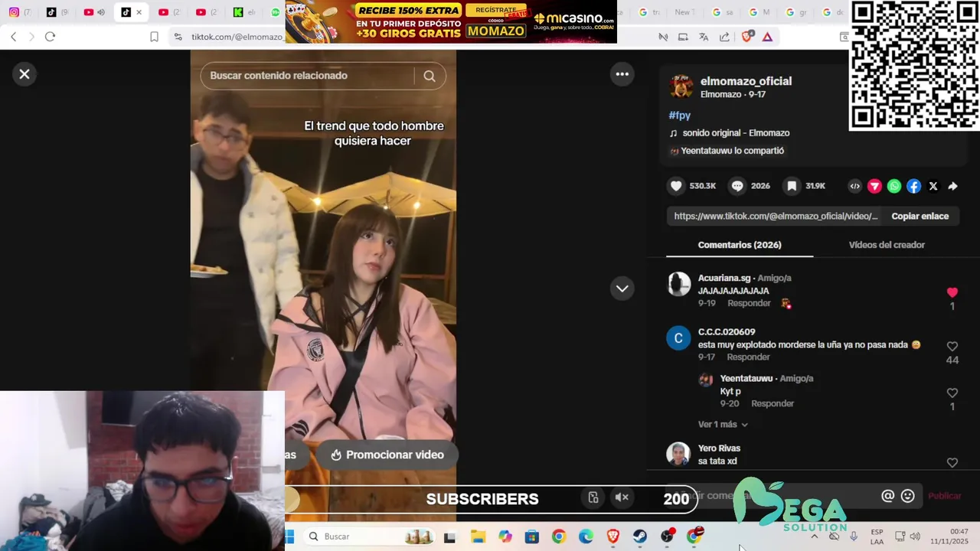Open C.C.C.020609 profile avatar
The height and width of the screenshot is (551, 980).
pos(678,338)
